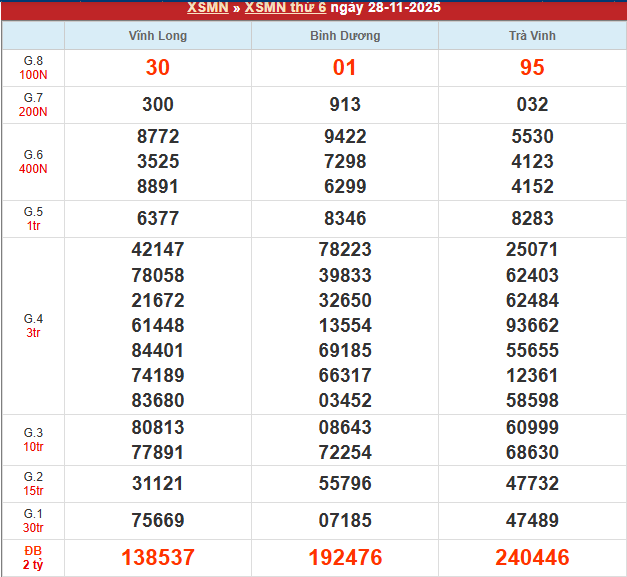Viewport: 627px width, 577px height.
Task: Select G.4 number 21672
Action: pos(158,300)
